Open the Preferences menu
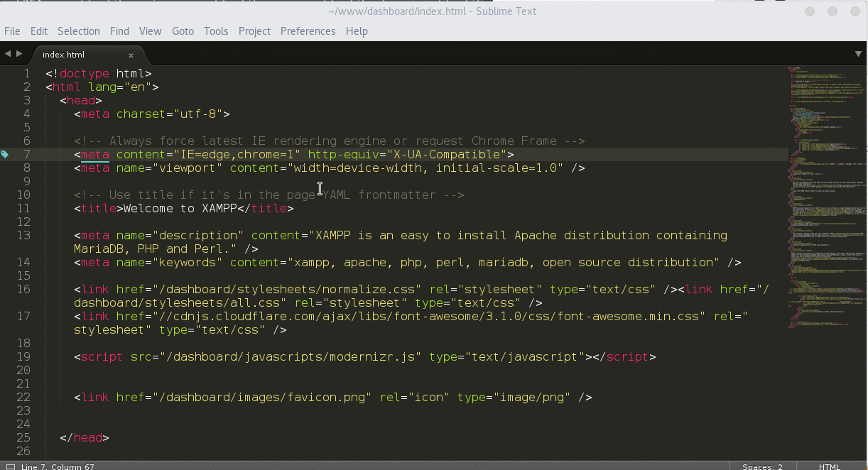 pyautogui.click(x=308, y=31)
